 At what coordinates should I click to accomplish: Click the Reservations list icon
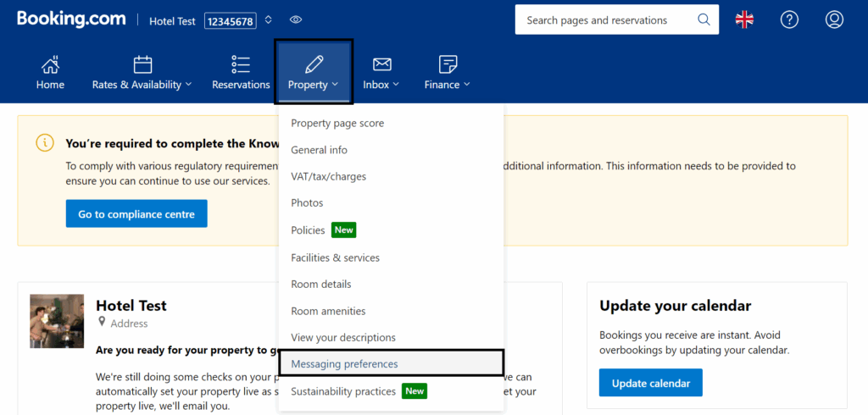[x=241, y=64]
